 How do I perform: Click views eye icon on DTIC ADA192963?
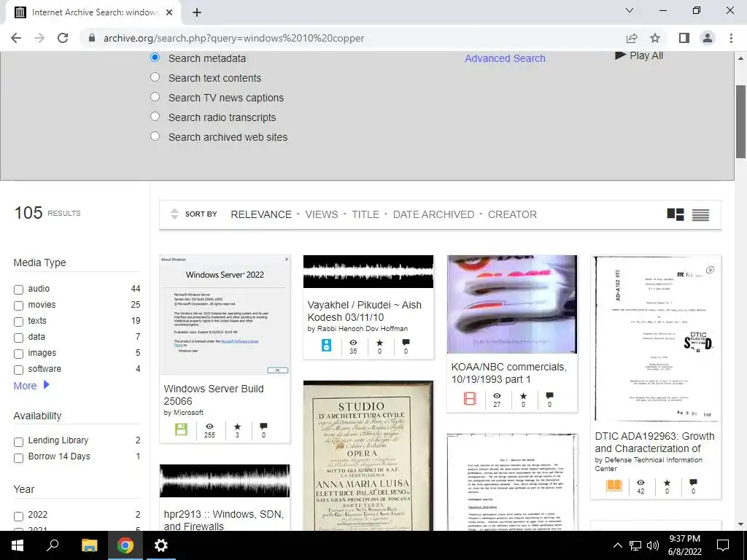[x=640, y=483]
